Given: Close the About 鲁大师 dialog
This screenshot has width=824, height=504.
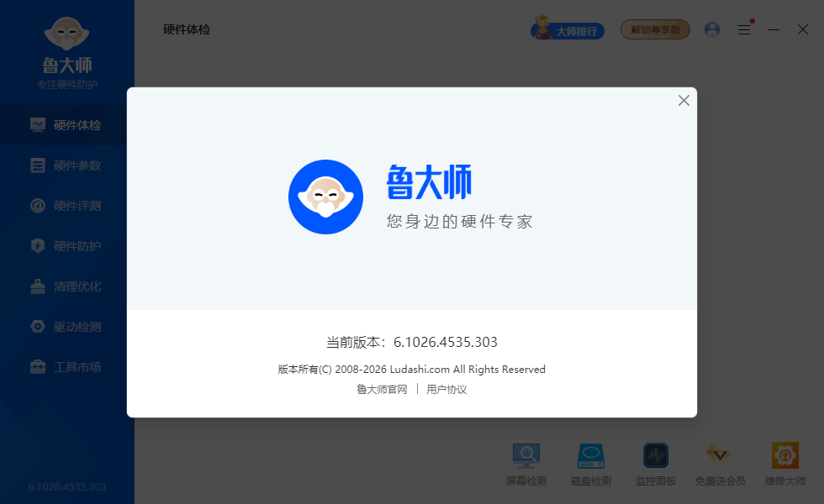Looking at the screenshot, I should (684, 101).
